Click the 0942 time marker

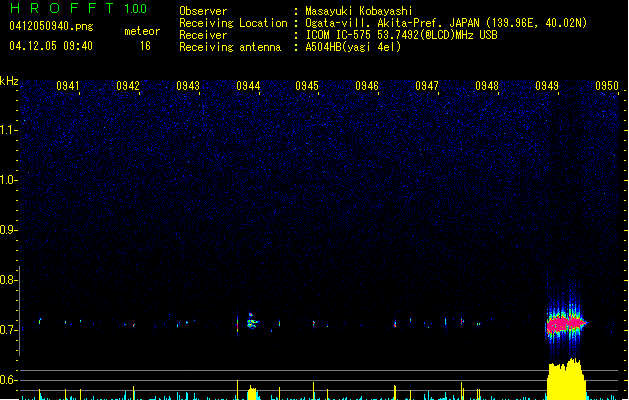(x=128, y=86)
